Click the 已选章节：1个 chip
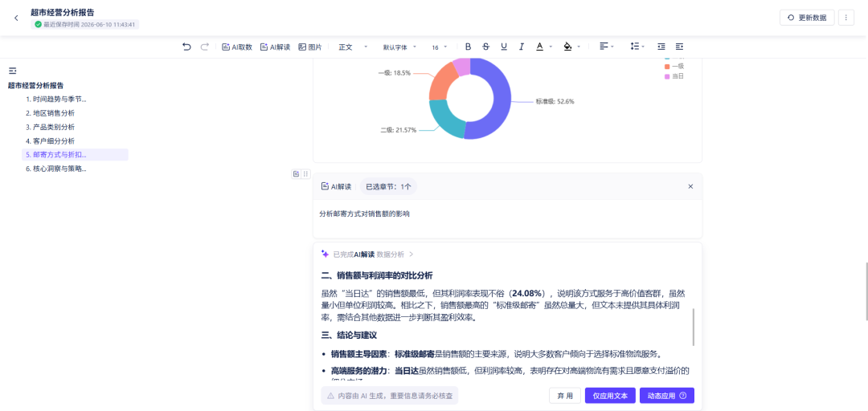 388,186
